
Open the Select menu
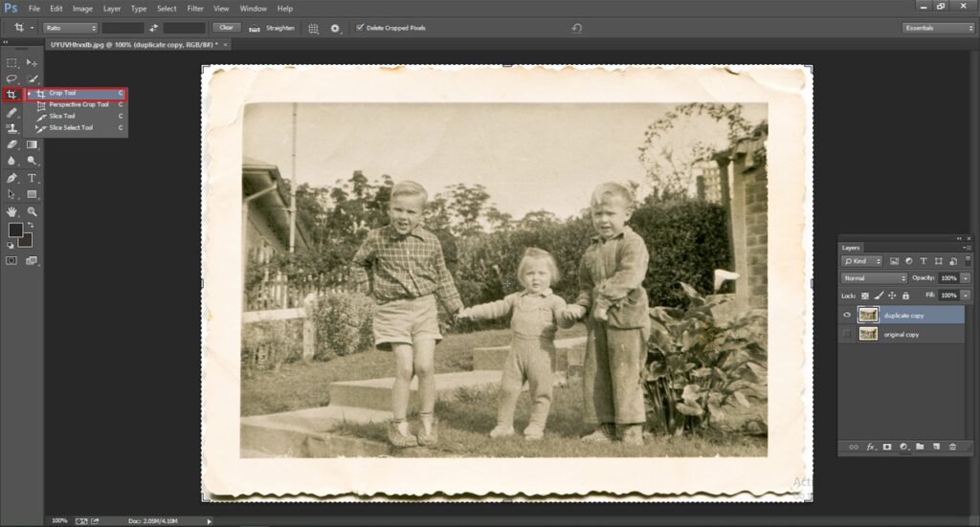tap(167, 9)
